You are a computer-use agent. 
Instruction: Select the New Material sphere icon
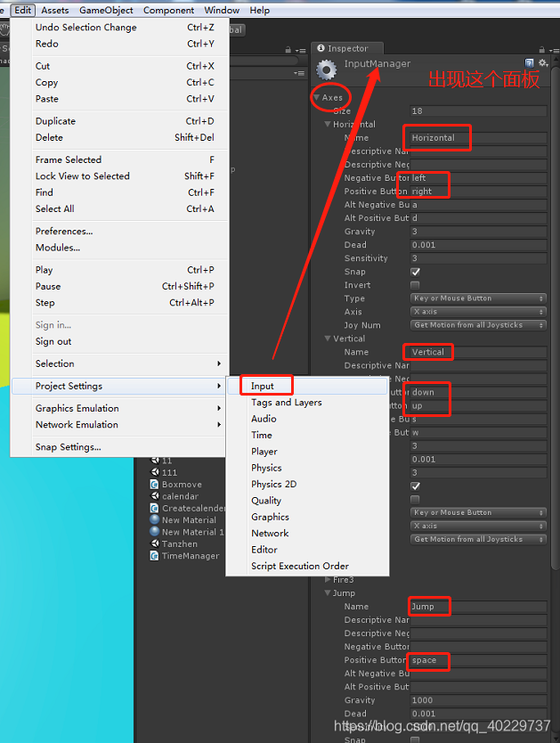click(154, 519)
